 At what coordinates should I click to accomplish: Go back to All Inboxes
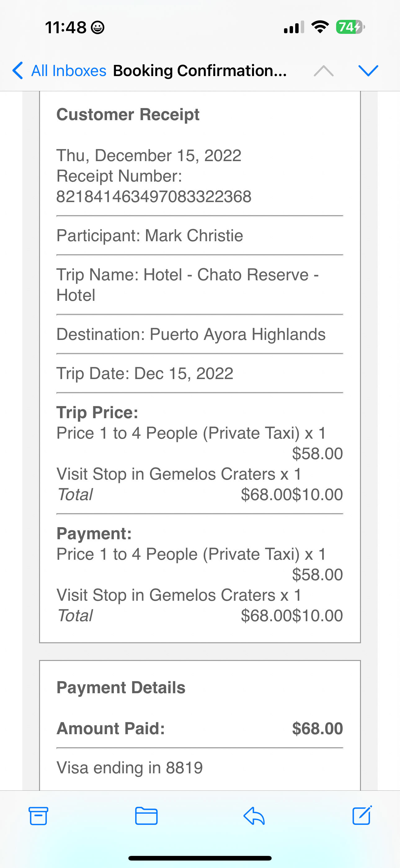(69, 71)
